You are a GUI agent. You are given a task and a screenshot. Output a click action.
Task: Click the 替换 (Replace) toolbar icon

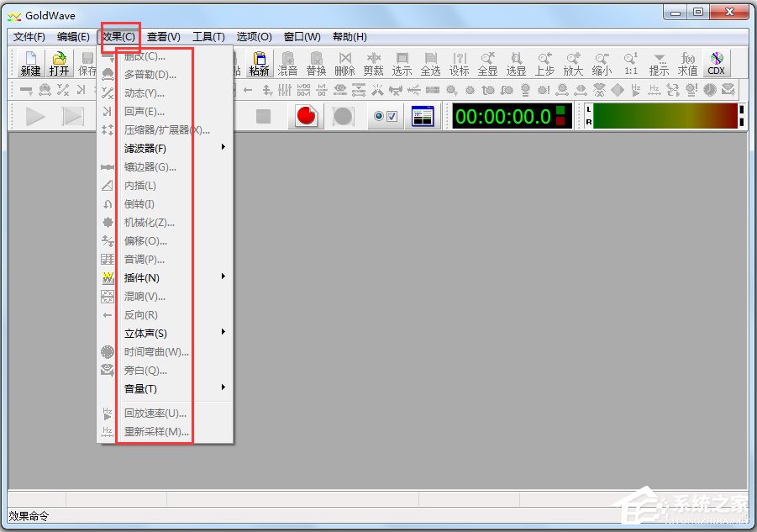point(316,63)
